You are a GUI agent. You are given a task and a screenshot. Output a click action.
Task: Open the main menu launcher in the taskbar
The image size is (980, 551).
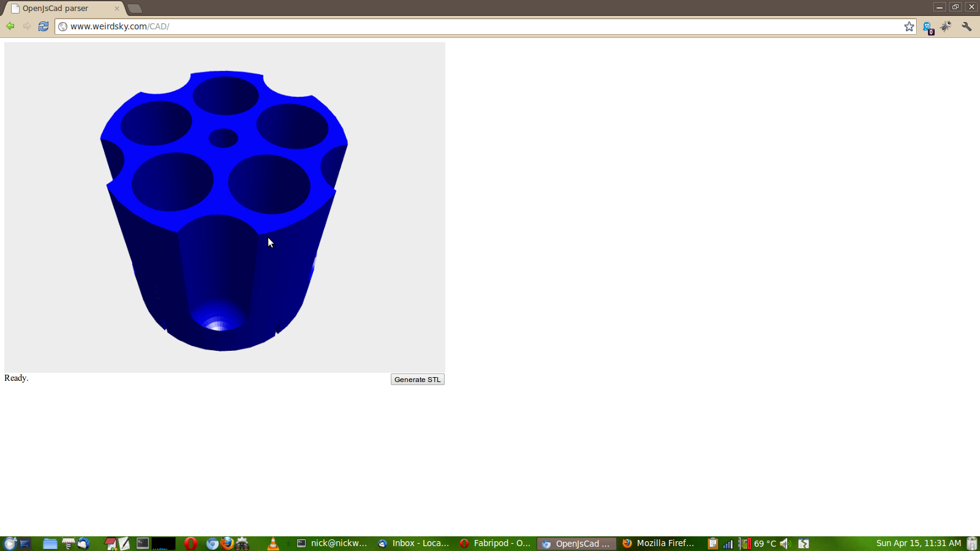(x=9, y=543)
